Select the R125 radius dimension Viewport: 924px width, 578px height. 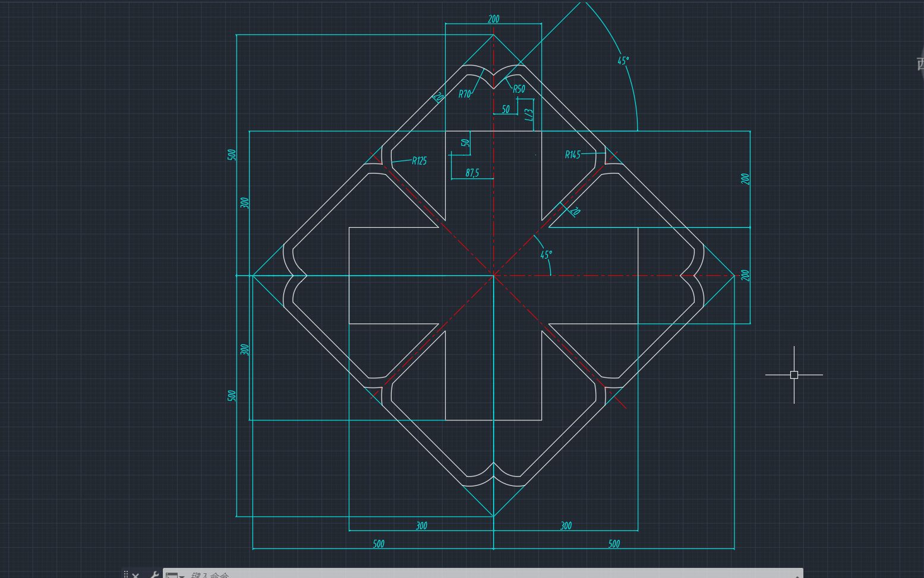click(419, 159)
